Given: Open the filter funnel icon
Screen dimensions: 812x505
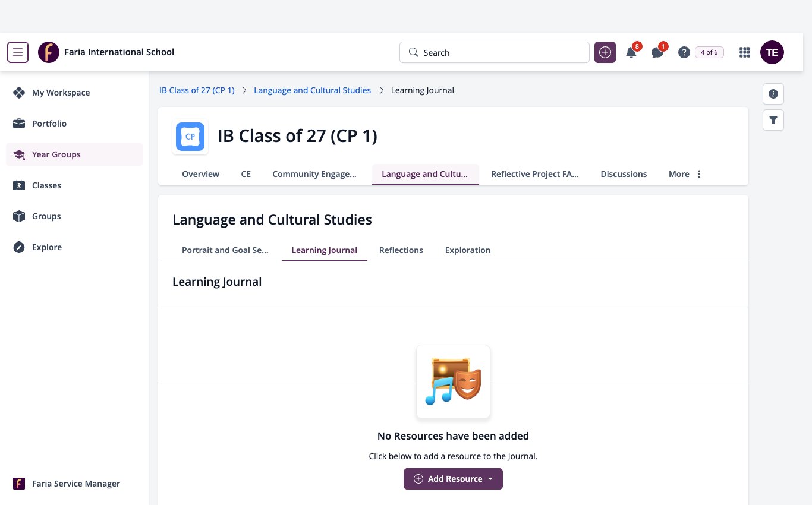Looking at the screenshot, I should (773, 120).
